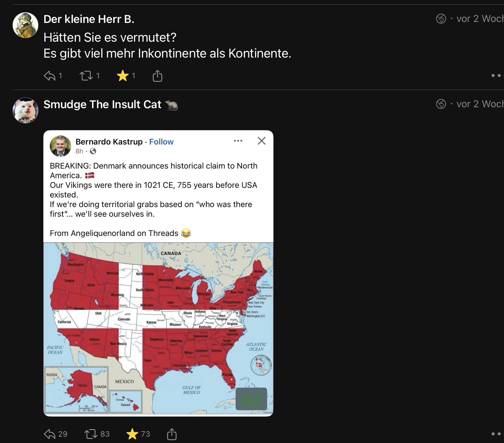Open Smudge The Insult Cat's avatar
504x443 pixels.
(x=25, y=110)
